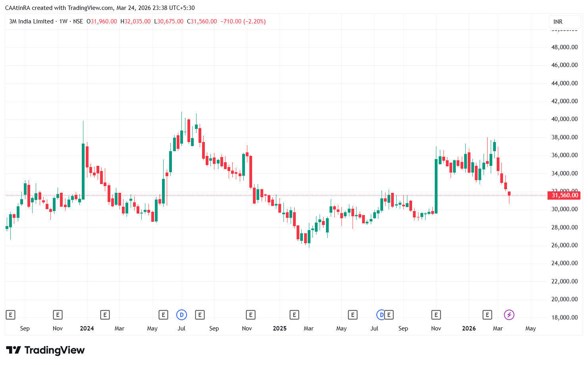Open the dividend D marker at Jul 2024
The width and height of the screenshot is (588, 365).
click(181, 315)
